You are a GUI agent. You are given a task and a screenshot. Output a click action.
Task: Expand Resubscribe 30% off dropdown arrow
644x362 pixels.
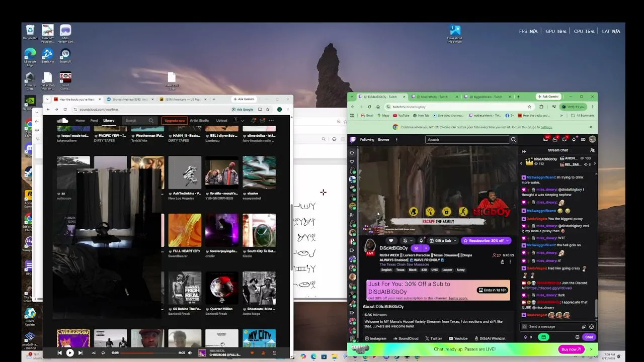508,241
